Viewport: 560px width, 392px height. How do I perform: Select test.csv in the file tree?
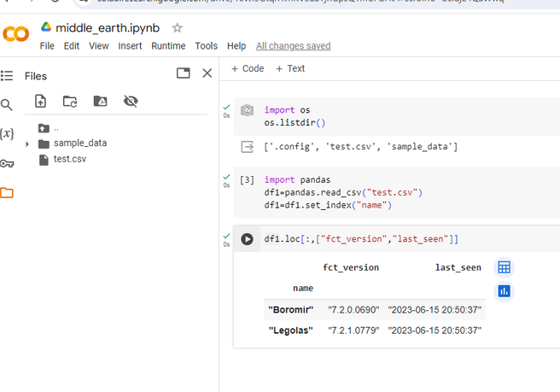[69, 159]
